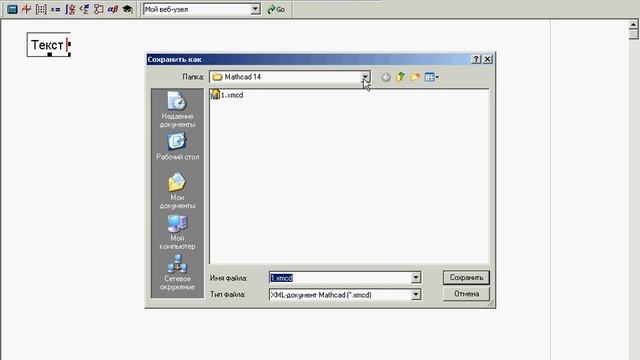Click inside the Мой веб-узел address field
The height and width of the screenshot is (360, 640).
tap(197, 9)
